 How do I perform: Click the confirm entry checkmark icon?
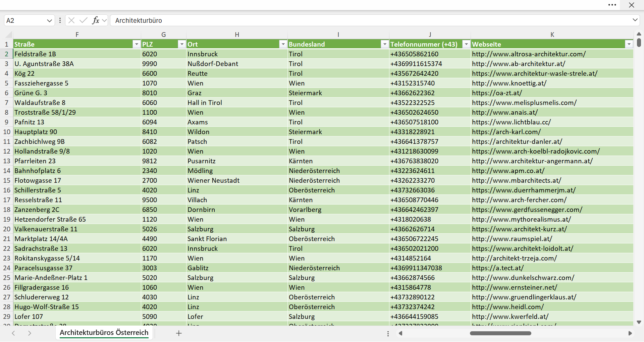click(84, 20)
